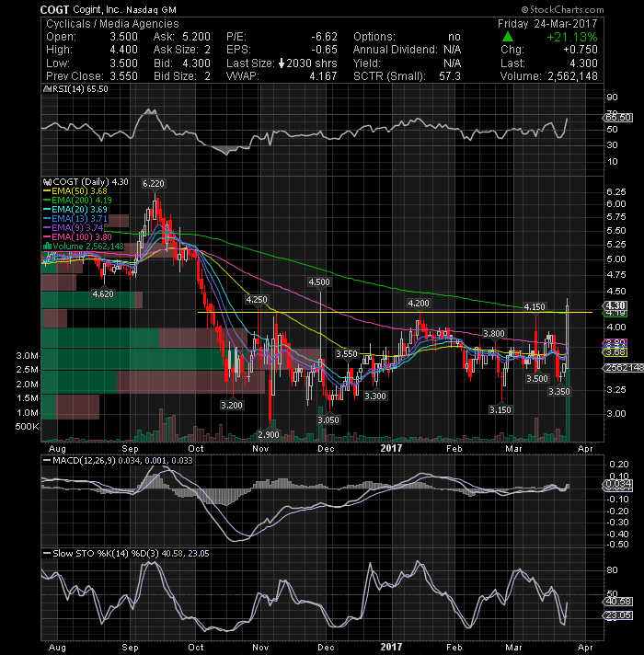Click the 40.58 stochastic %K axis tag
Image resolution: width=644 pixels, height=655 pixels.
[x=618, y=602]
